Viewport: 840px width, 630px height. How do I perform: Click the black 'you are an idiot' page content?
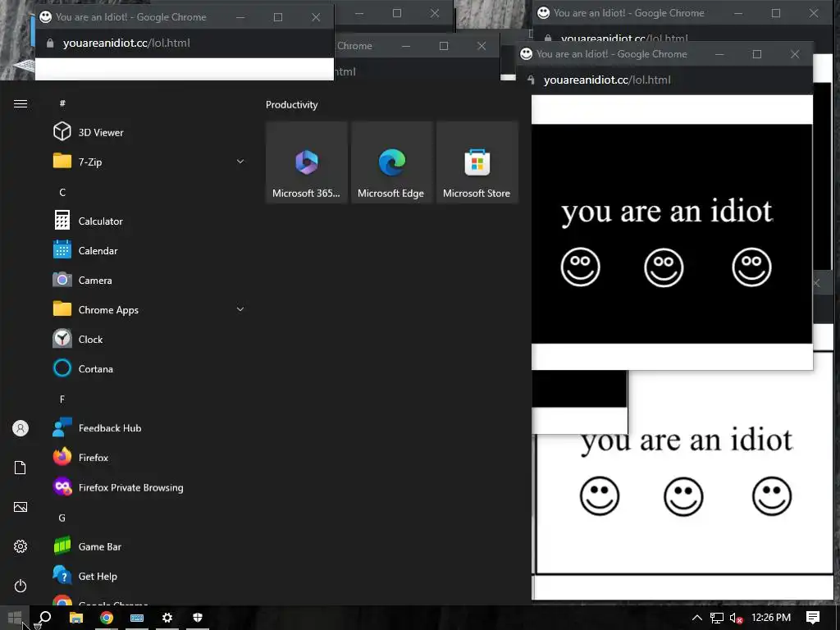[x=672, y=234]
